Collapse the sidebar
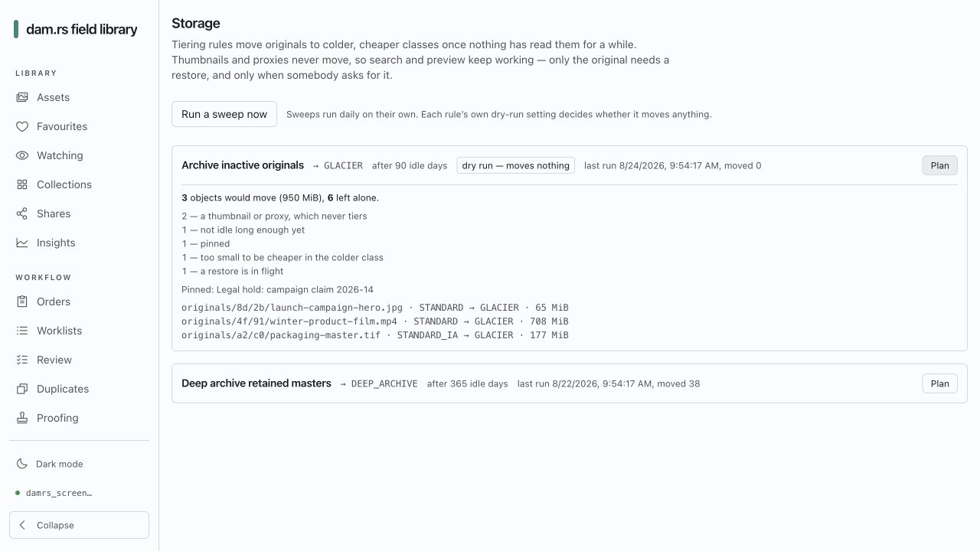The width and height of the screenshot is (980, 551). (79, 525)
